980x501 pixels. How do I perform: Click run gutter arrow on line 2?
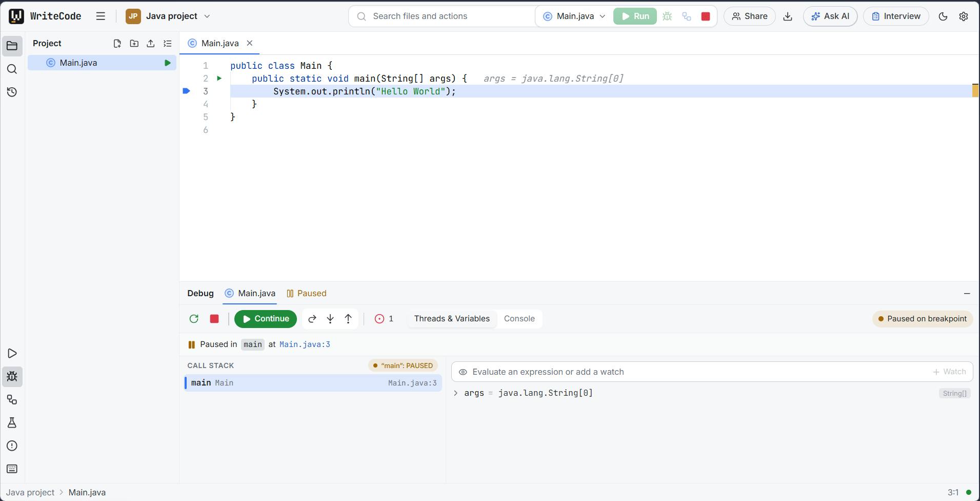(x=219, y=79)
